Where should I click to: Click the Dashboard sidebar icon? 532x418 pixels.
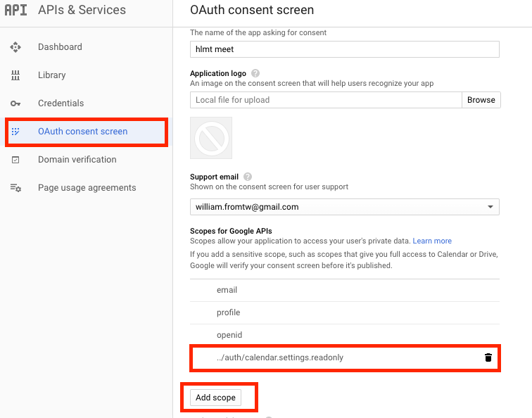(15, 47)
